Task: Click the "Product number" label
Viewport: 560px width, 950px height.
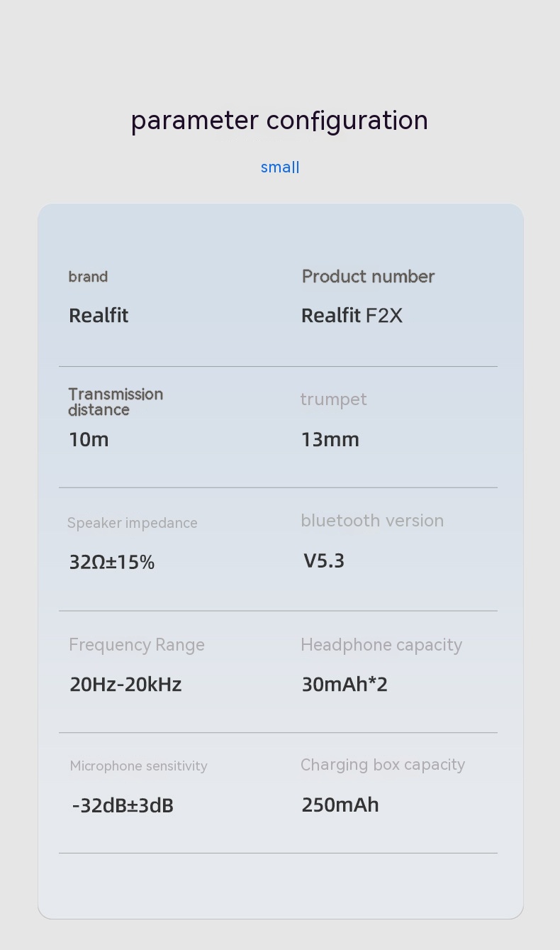Action: pyautogui.click(x=368, y=277)
